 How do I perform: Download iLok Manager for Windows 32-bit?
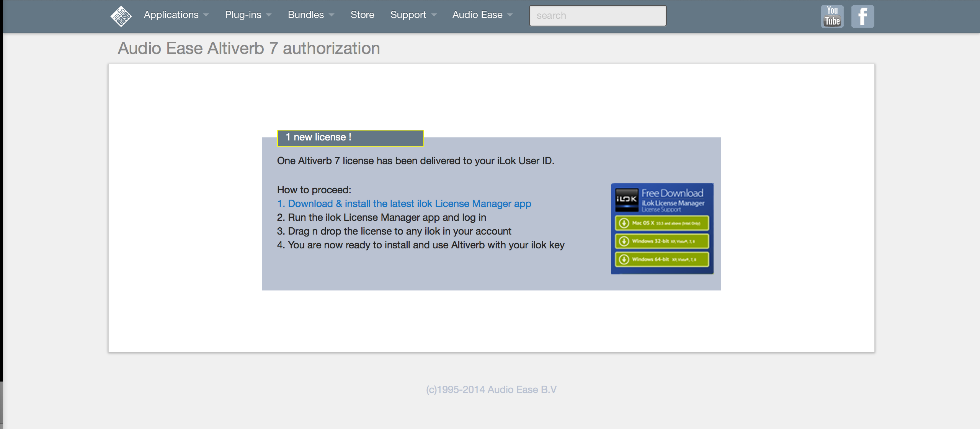pyautogui.click(x=662, y=241)
